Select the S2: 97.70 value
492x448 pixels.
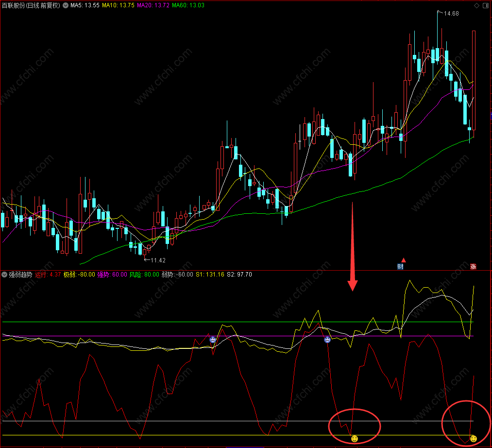(239, 275)
